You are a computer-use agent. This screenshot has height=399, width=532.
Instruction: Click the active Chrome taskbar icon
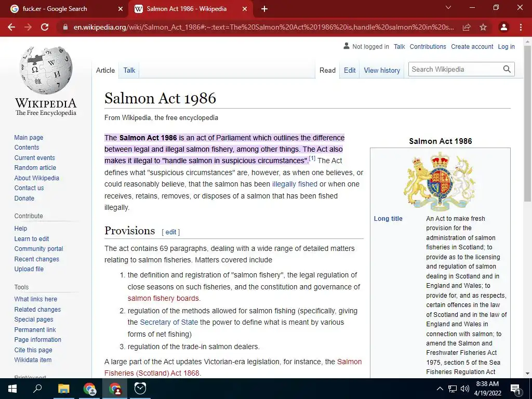click(x=115, y=389)
